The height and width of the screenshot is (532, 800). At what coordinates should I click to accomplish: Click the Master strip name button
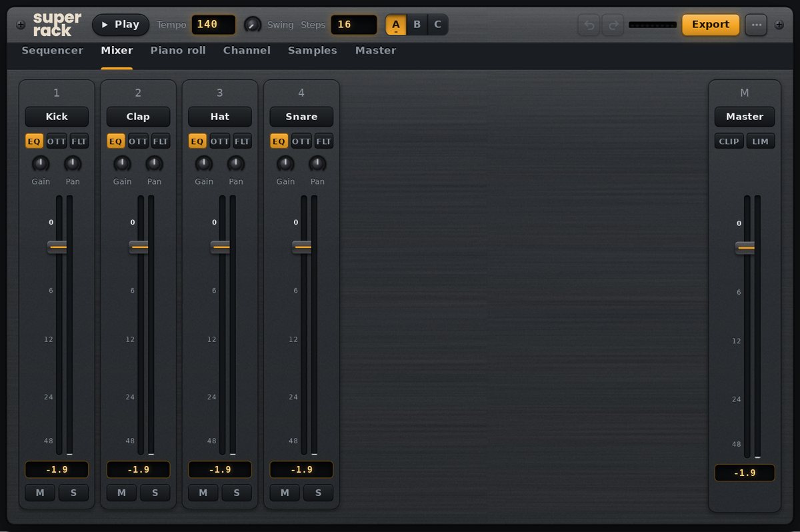745,117
